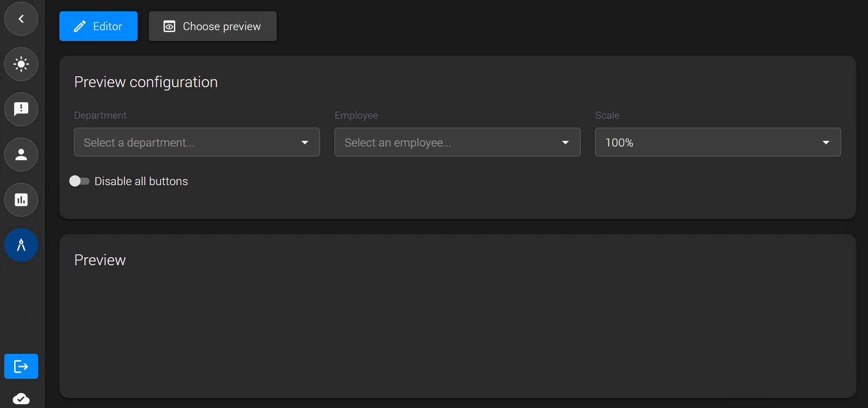Click the eye icon on Choose preview
Image resolution: width=868 pixels, height=408 pixels.
click(169, 26)
